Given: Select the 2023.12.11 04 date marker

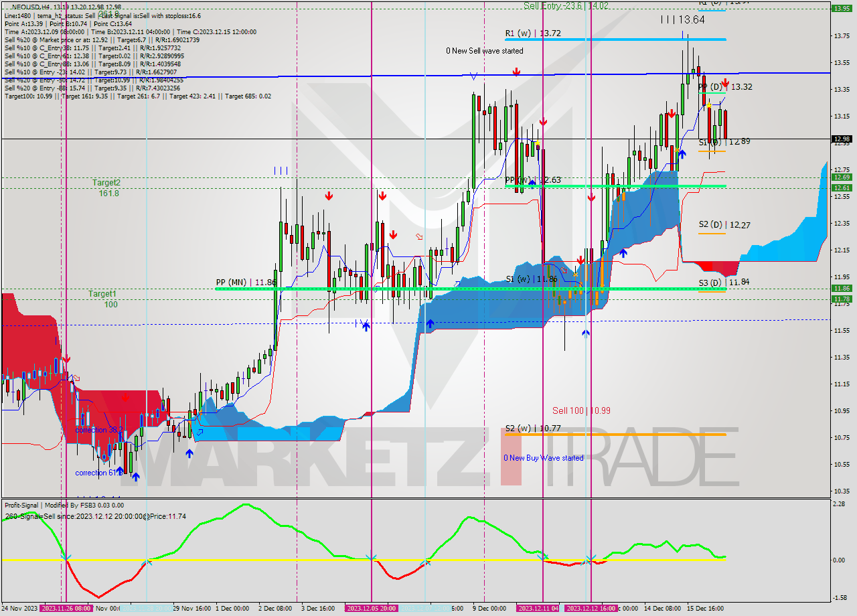Looking at the screenshot, I should [x=538, y=609].
